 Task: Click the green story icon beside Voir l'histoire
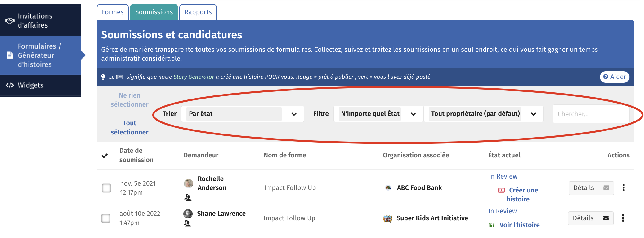492,225
